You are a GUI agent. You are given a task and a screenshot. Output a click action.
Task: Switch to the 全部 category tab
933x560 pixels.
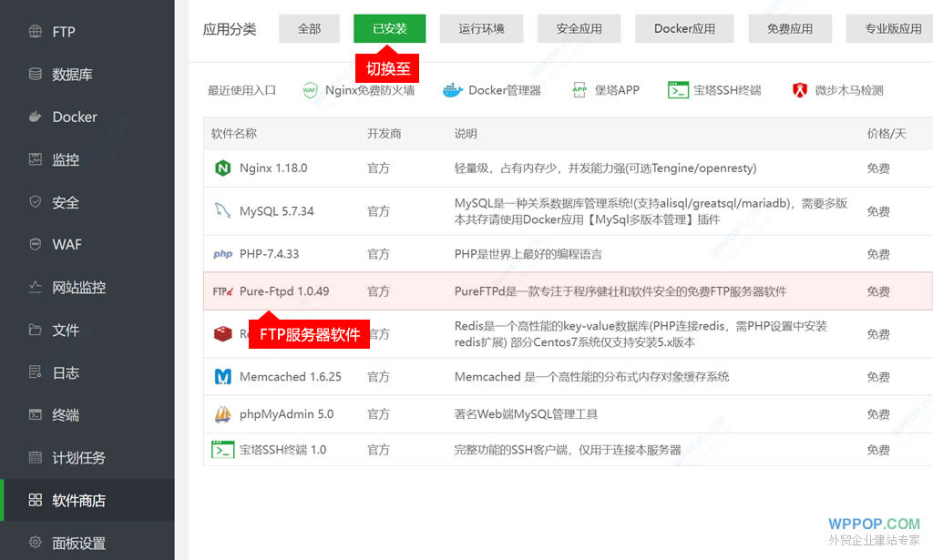pos(310,28)
